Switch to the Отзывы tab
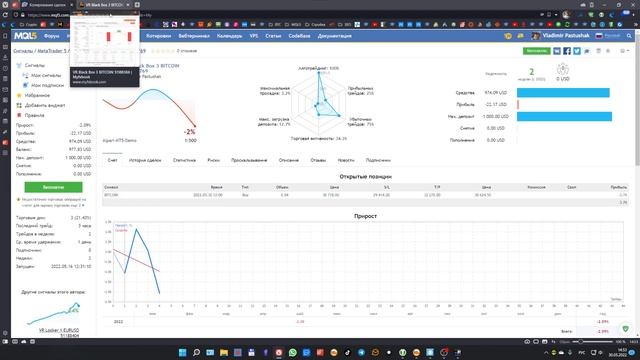The image size is (640, 360). tap(318, 160)
